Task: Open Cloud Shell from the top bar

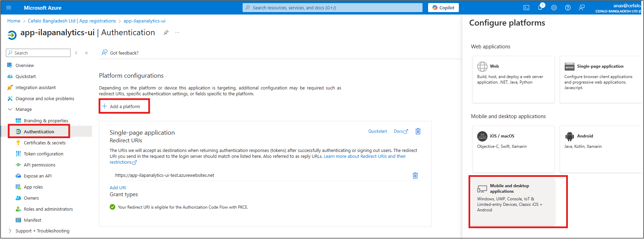Action: 526,8
